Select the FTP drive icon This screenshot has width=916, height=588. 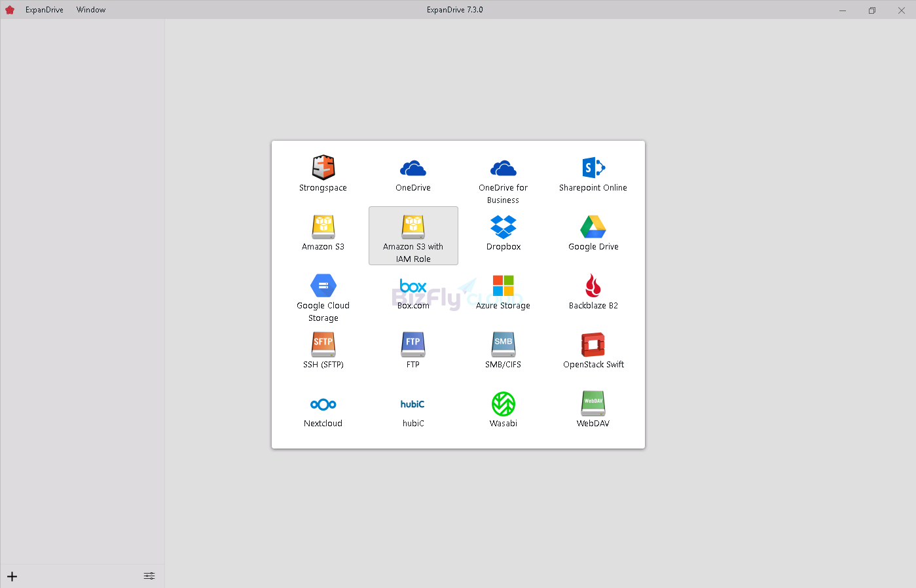click(x=413, y=344)
